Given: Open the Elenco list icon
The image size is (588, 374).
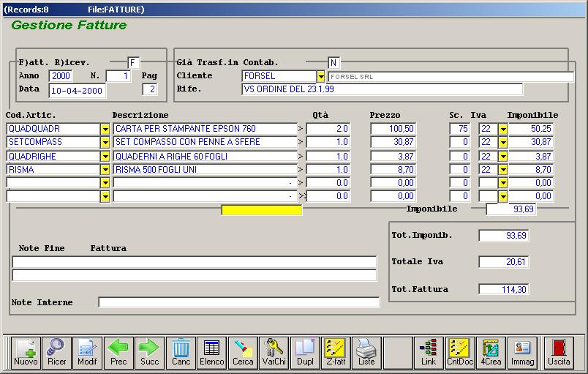Looking at the screenshot, I should coord(212,353).
